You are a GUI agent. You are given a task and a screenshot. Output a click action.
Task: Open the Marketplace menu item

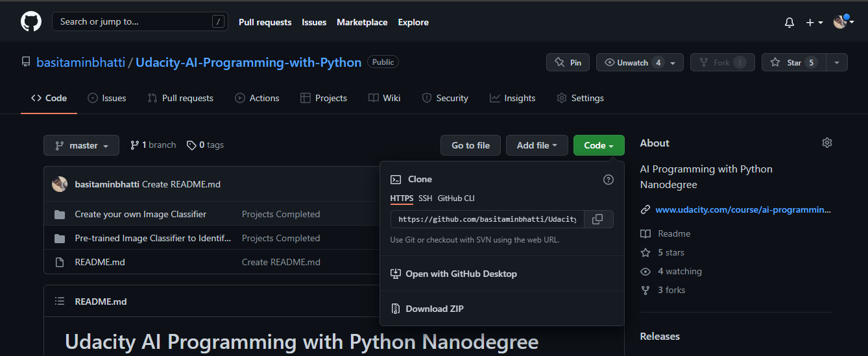click(362, 22)
